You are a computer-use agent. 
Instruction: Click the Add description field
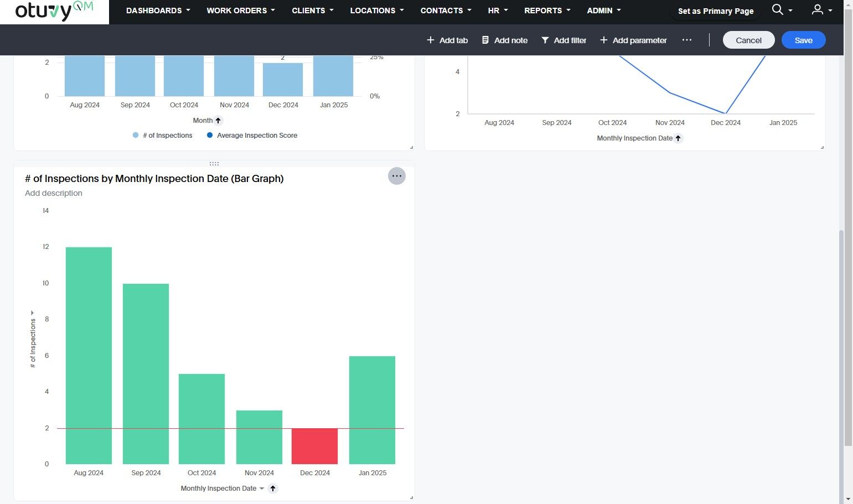click(54, 193)
